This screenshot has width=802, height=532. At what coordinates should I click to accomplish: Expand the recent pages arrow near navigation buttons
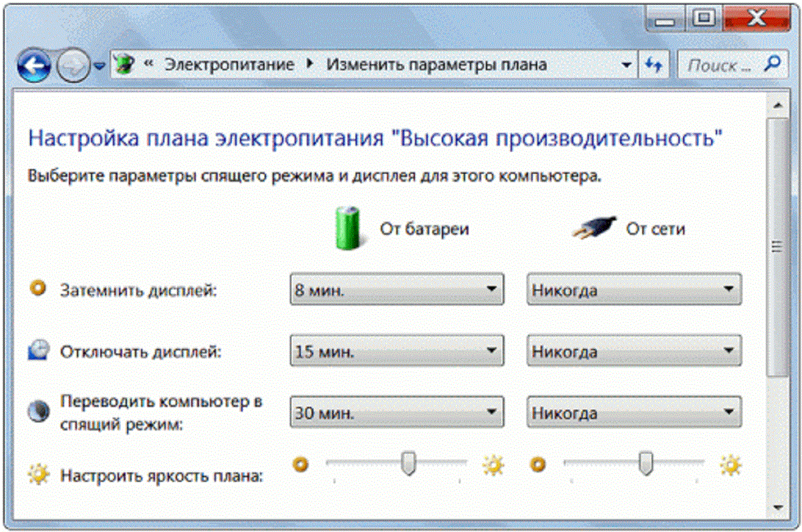click(100, 66)
